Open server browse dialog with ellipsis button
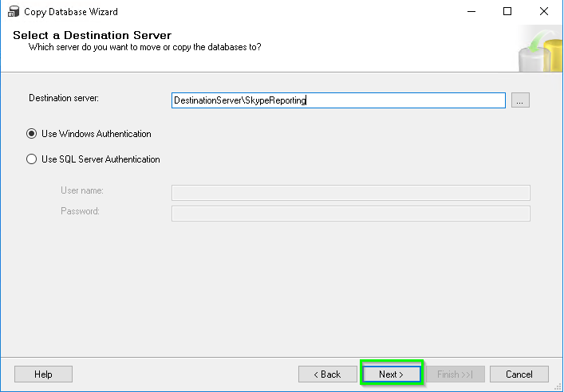This screenshot has width=564, height=392. click(x=520, y=100)
